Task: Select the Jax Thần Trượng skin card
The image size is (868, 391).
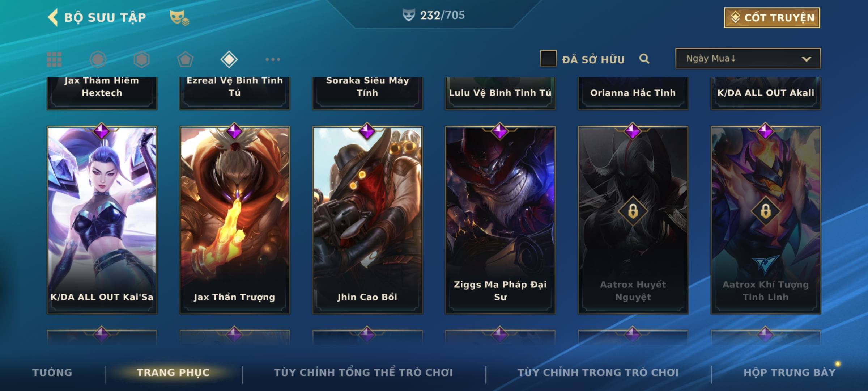Action: tap(235, 220)
